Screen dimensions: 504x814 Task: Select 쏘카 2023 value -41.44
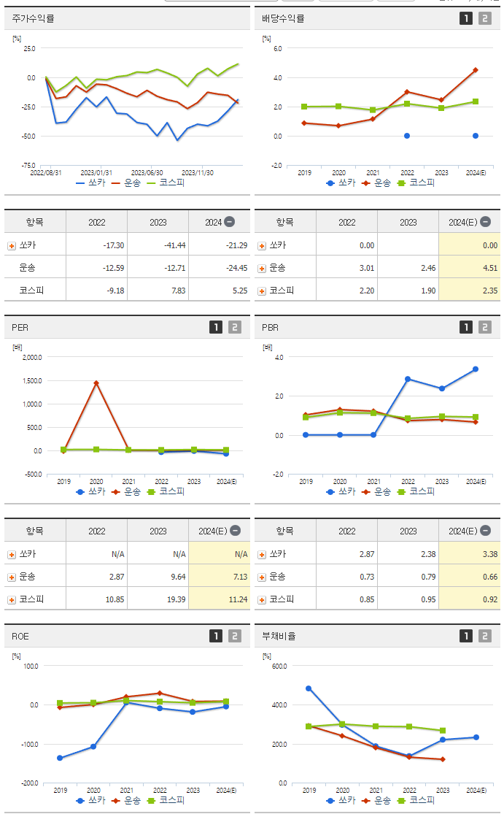pyautogui.click(x=175, y=245)
